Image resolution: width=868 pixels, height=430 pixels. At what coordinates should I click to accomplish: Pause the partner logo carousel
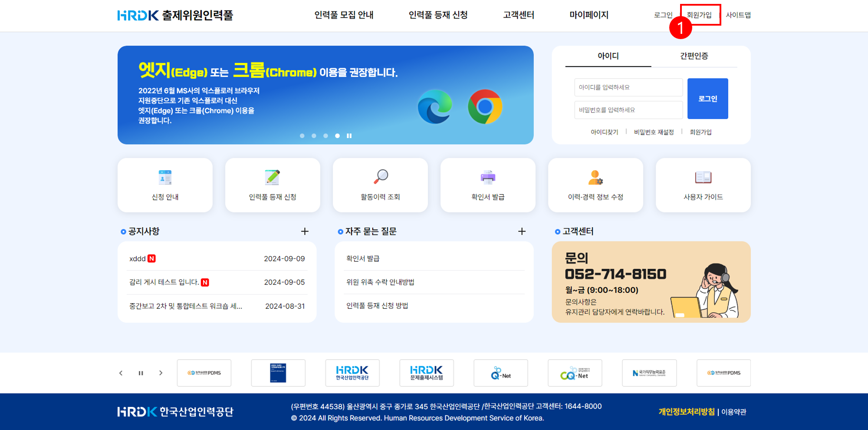click(141, 373)
